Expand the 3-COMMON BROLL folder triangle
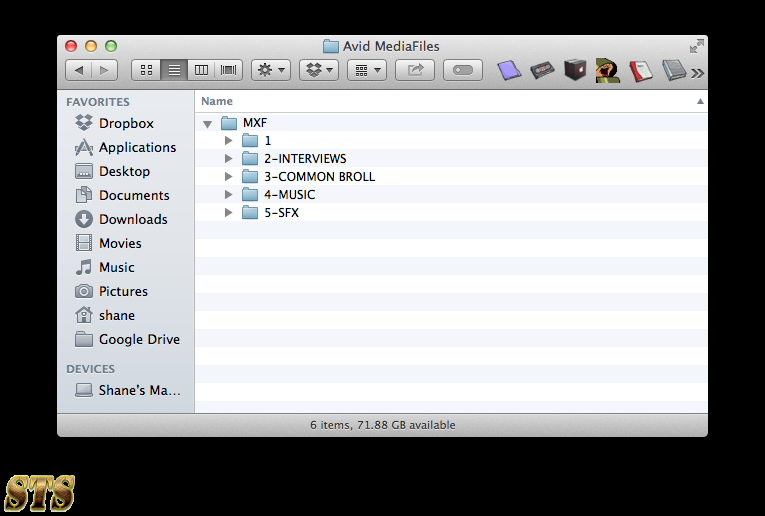 click(228, 177)
